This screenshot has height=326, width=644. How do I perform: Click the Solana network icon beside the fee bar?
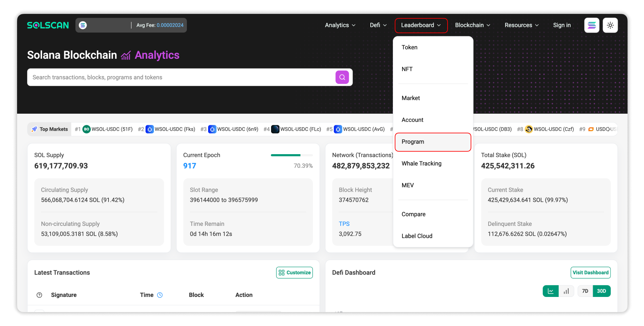pos(83,25)
